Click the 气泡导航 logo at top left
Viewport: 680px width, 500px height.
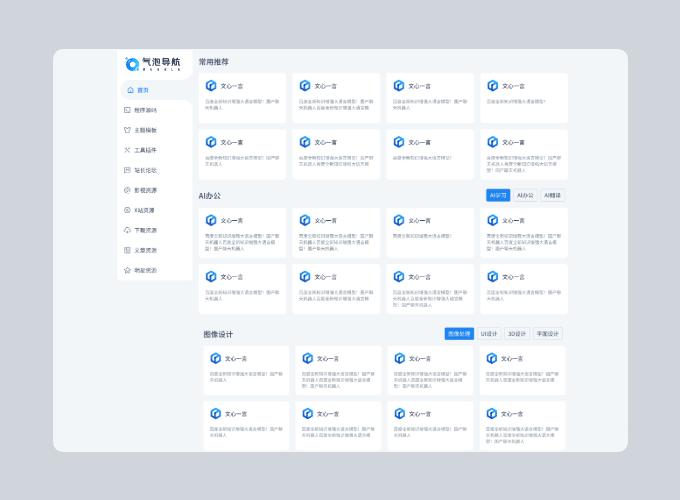(154, 64)
